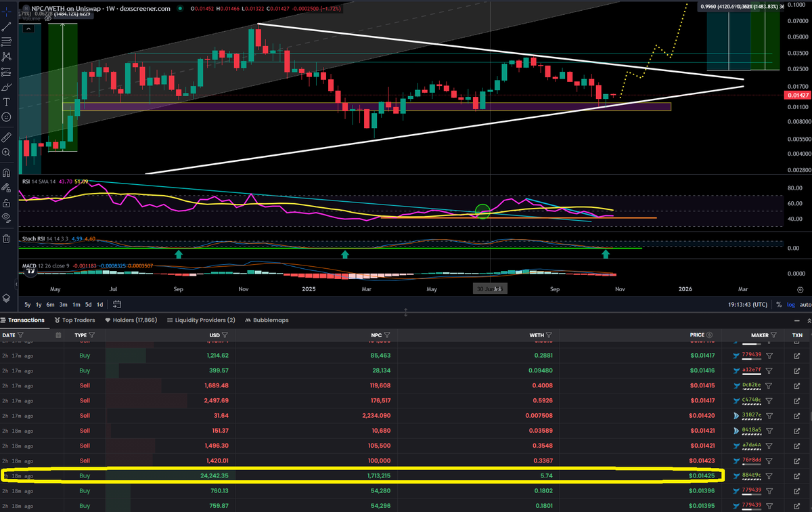Select the brush drawing tool

(6, 85)
